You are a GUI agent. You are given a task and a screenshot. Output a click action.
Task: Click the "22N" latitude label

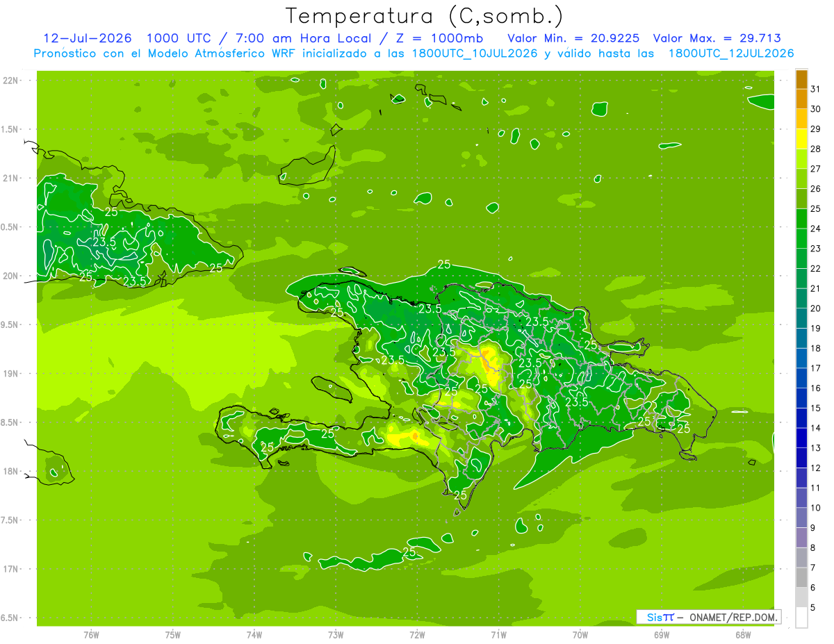point(10,81)
